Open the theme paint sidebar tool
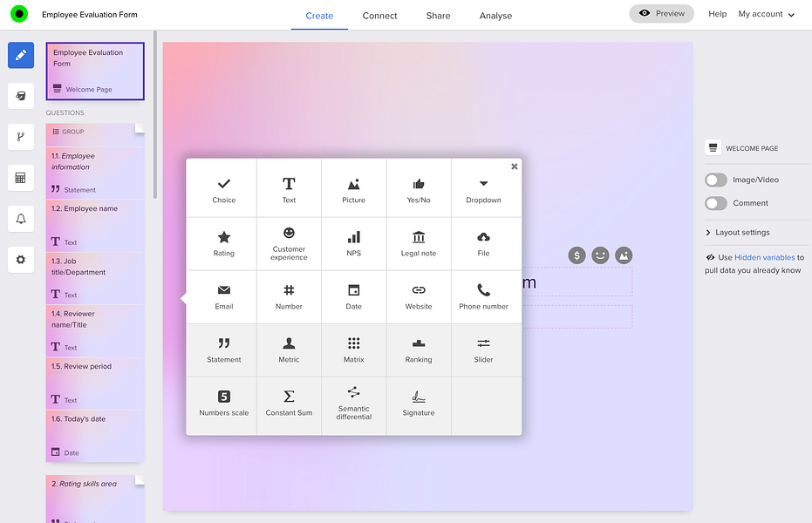The image size is (812, 523). [x=21, y=96]
